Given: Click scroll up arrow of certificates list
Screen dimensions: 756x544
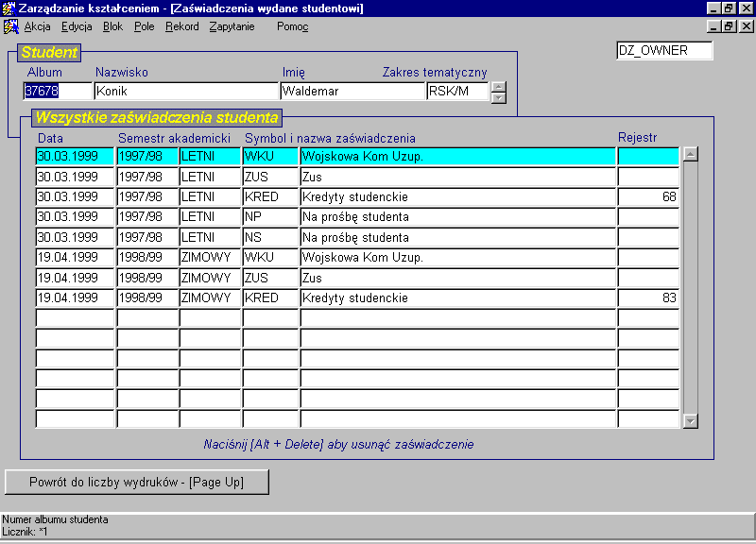Looking at the screenshot, I should click(691, 155).
